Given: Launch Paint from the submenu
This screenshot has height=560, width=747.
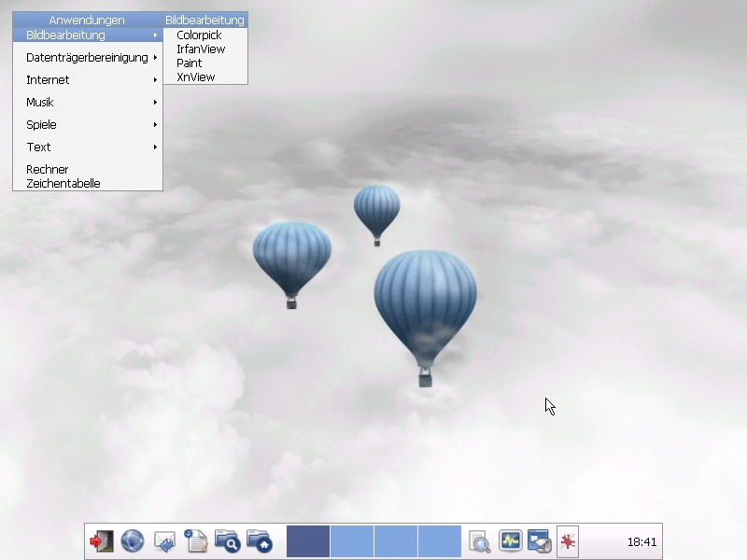Looking at the screenshot, I should (x=205, y=63).
